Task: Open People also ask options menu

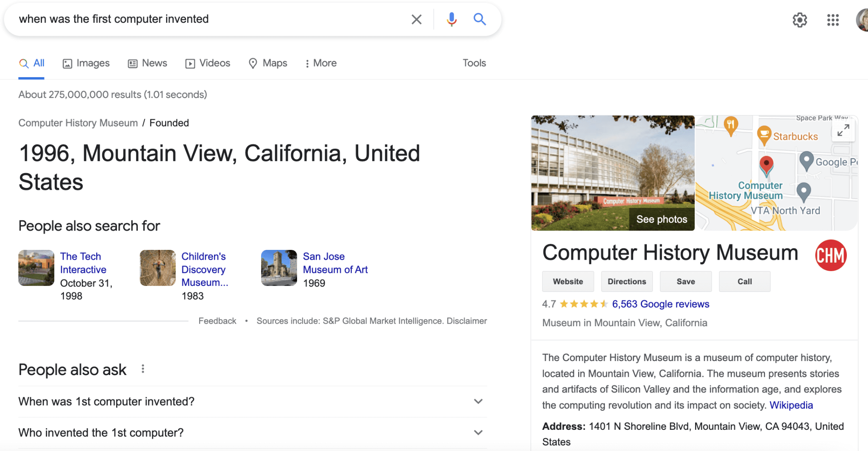Action: pos(143,369)
